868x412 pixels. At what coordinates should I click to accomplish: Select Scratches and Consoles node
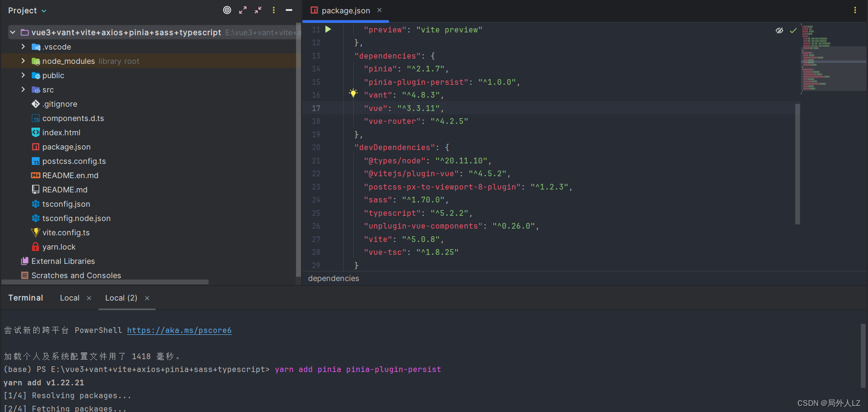[76, 275]
